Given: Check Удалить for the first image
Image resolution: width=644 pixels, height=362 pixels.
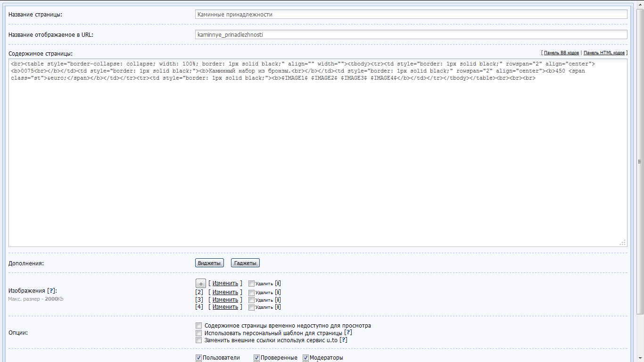Looking at the screenshot, I should tap(251, 284).
